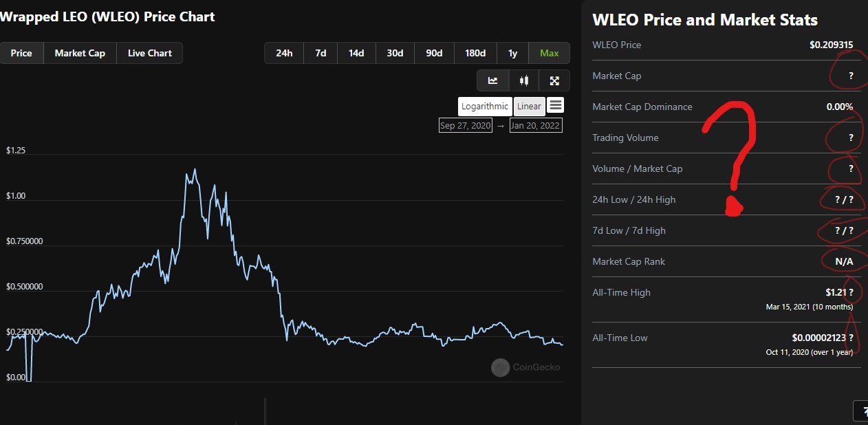This screenshot has width=868, height=425.
Task: Switch chart to 90d range
Action: coord(434,53)
